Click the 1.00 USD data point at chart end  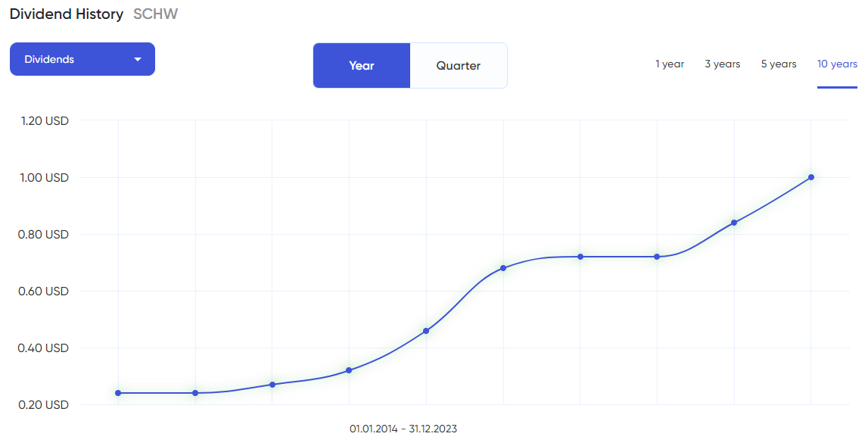click(x=811, y=177)
